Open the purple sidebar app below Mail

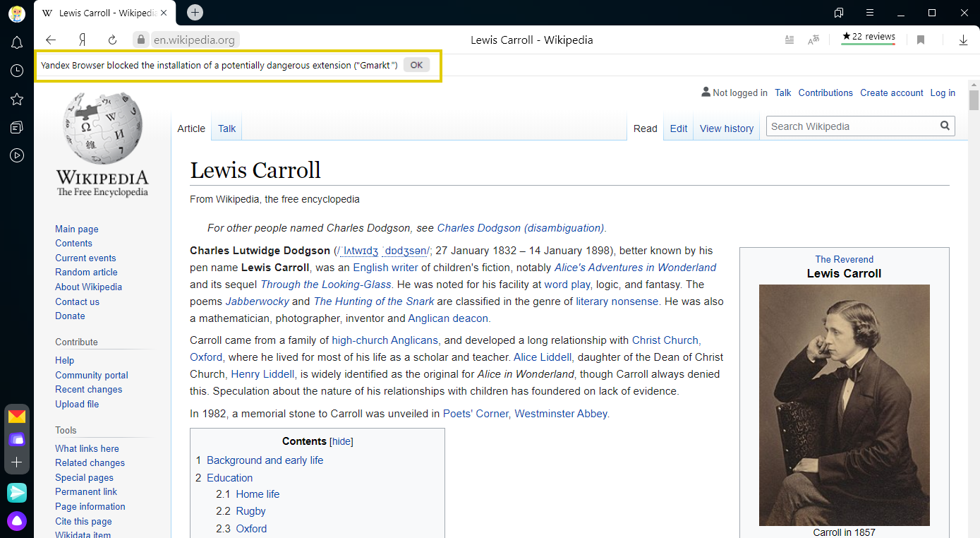[x=17, y=439]
